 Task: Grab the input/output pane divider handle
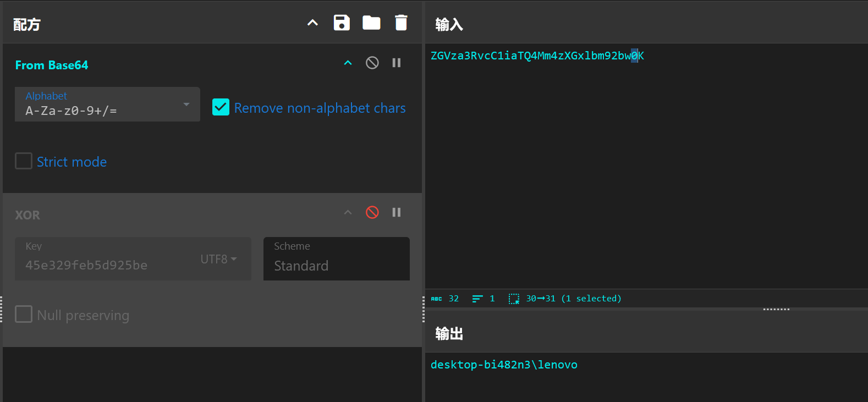click(776, 309)
